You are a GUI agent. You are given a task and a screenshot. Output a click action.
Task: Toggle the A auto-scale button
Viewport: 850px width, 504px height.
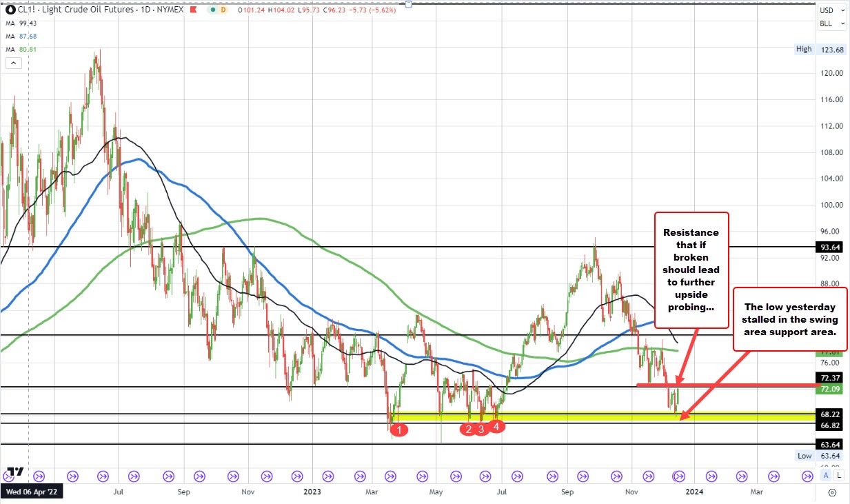(826, 475)
